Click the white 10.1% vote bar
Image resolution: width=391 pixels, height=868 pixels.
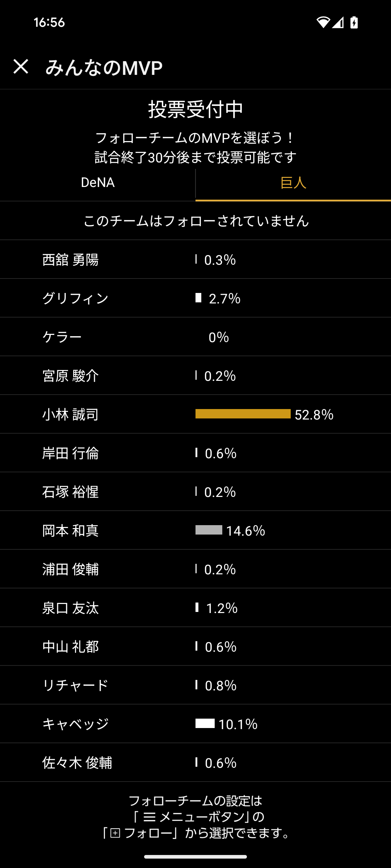click(205, 723)
